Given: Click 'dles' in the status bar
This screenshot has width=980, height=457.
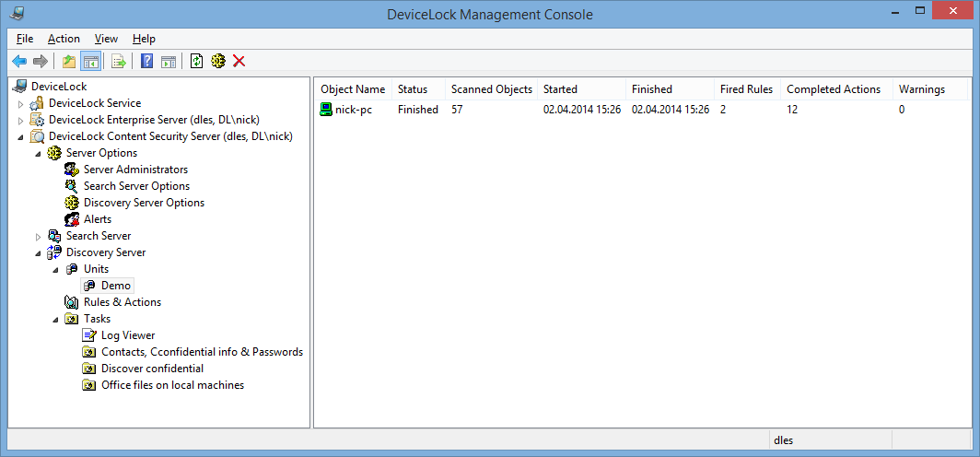Looking at the screenshot, I should click(783, 440).
